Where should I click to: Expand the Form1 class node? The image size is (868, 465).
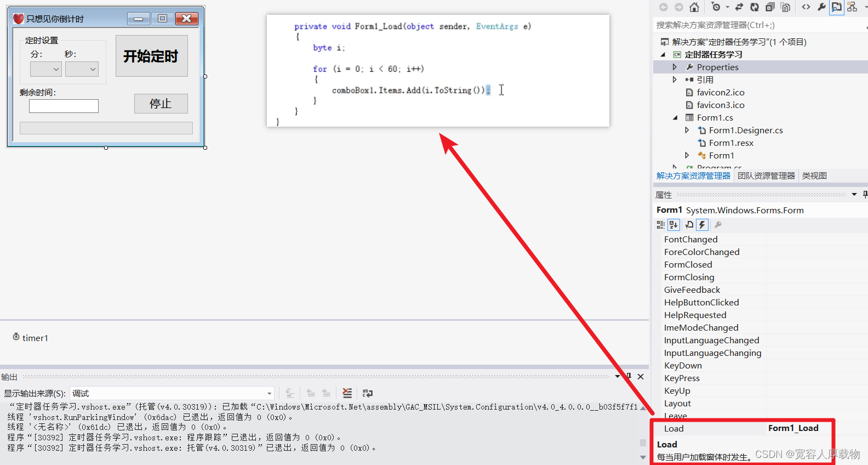[x=687, y=155]
